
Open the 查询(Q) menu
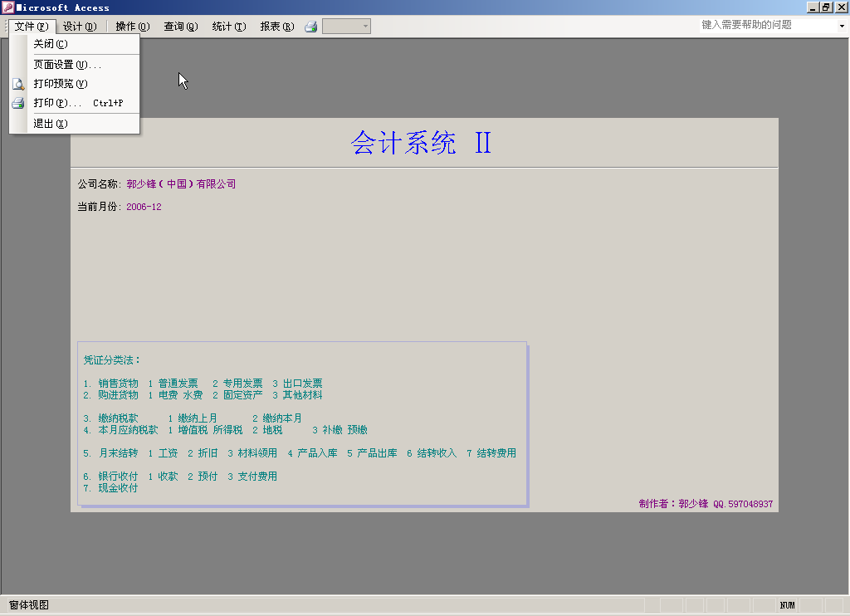pyautogui.click(x=181, y=27)
